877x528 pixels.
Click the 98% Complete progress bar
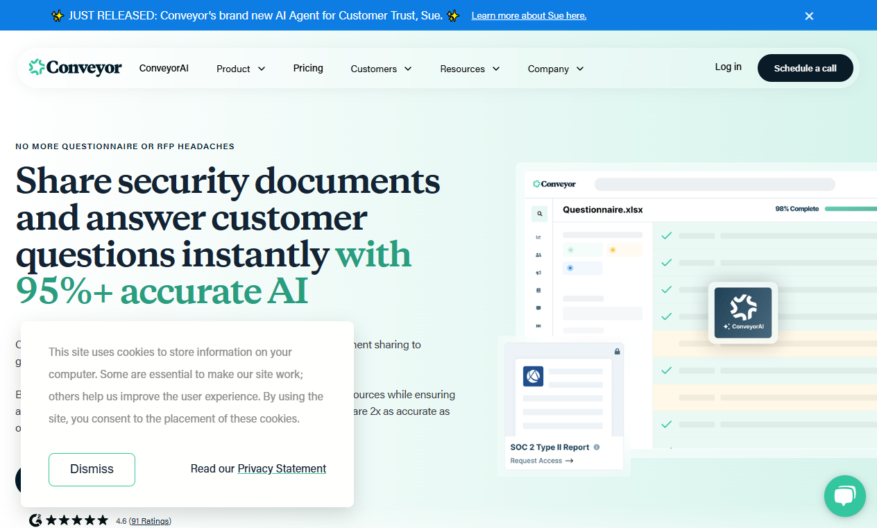pos(850,209)
